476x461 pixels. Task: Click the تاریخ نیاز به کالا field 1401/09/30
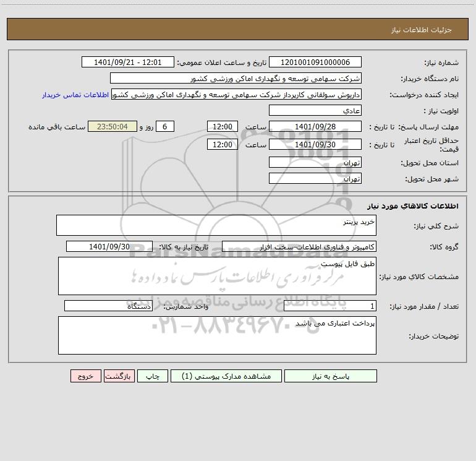tap(109, 246)
